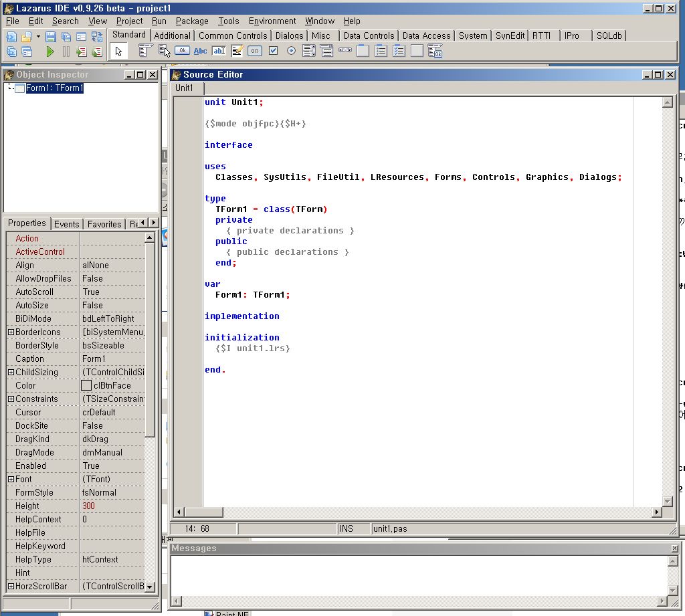The height and width of the screenshot is (616, 685).
Task: Switch to the Common Controls tab
Action: click(233, 36)
